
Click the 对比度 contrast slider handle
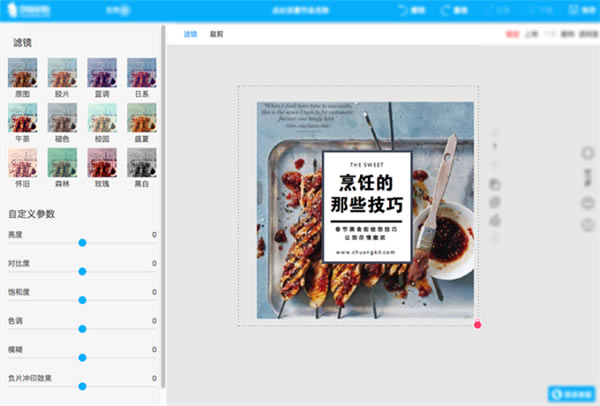(x=82, y=271)
